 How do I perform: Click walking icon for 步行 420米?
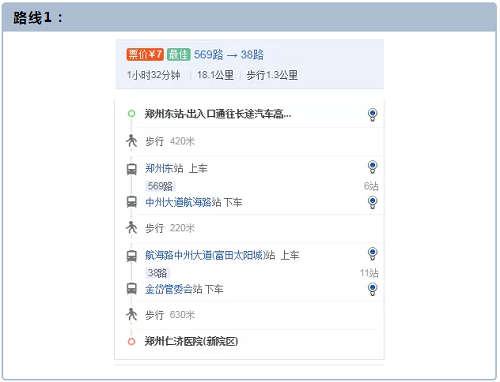click(x=131, y=141)
